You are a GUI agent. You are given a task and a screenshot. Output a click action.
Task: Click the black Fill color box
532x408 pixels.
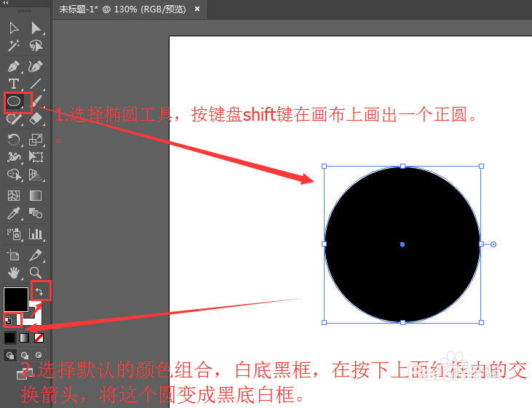15,299
